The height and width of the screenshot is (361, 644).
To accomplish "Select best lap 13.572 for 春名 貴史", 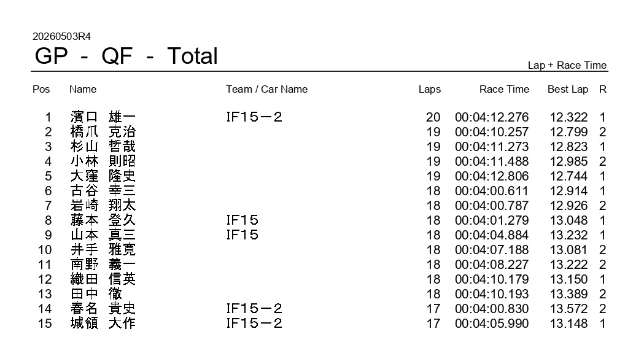I will pyautogui.click(x=568, y=308).
